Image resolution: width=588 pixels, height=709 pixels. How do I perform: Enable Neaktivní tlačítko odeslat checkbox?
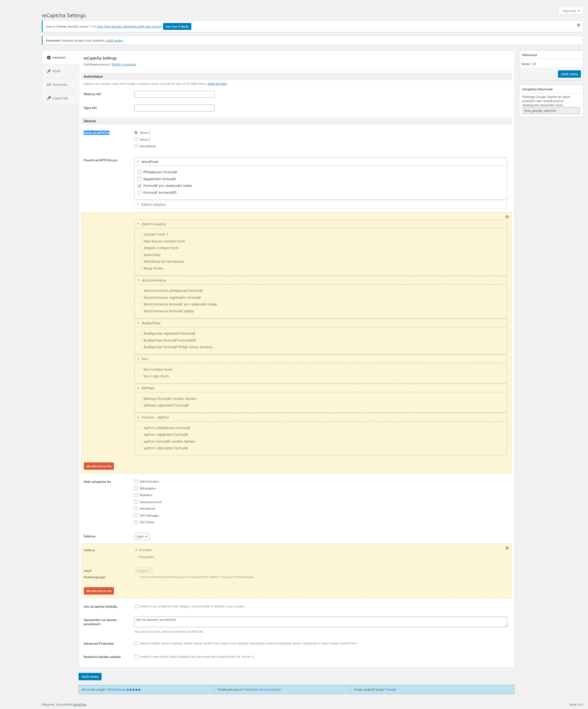pos(136,657)
